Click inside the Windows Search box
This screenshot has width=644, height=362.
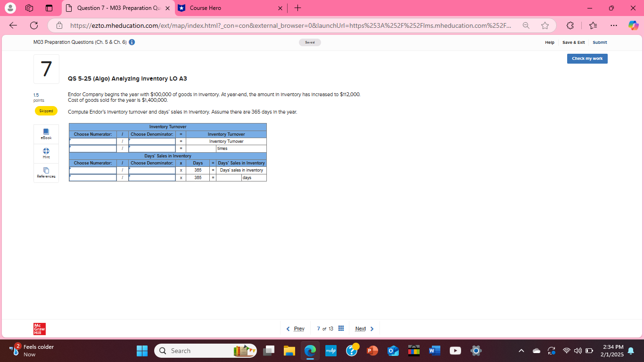[x=198, y=351]
